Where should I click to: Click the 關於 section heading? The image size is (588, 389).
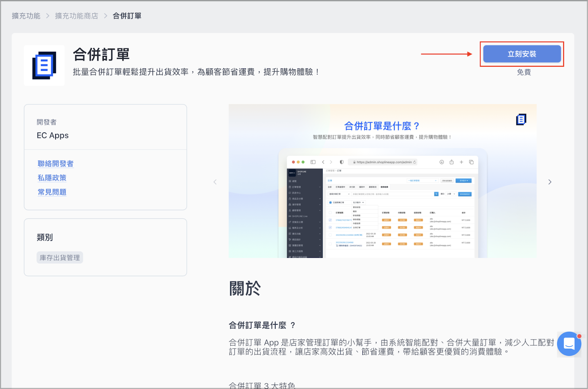point(245,288)
